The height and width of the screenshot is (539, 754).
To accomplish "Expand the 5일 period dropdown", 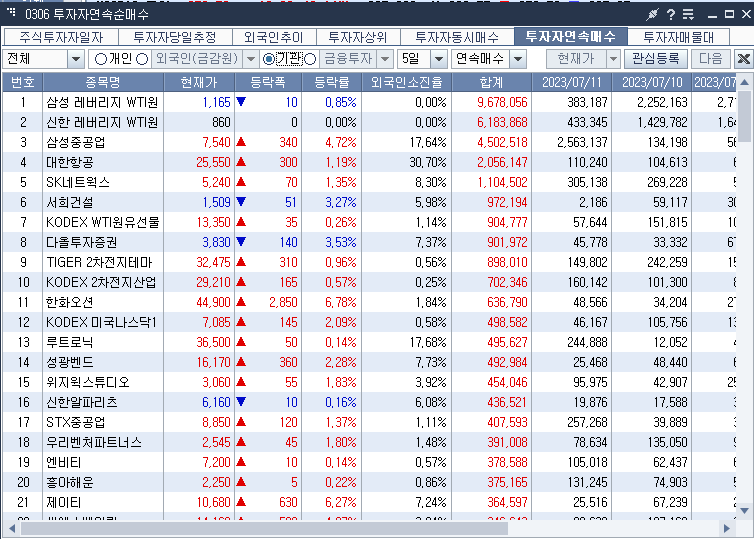I will coord(438,60).
